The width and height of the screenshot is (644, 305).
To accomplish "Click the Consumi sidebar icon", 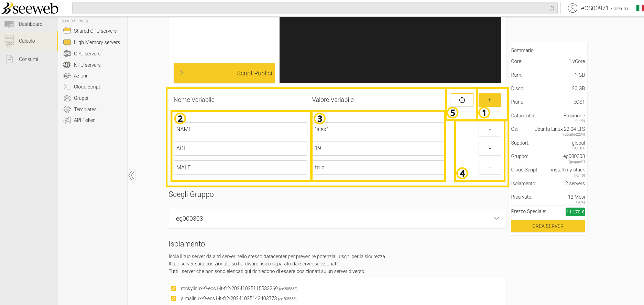I will coord(9,59).
